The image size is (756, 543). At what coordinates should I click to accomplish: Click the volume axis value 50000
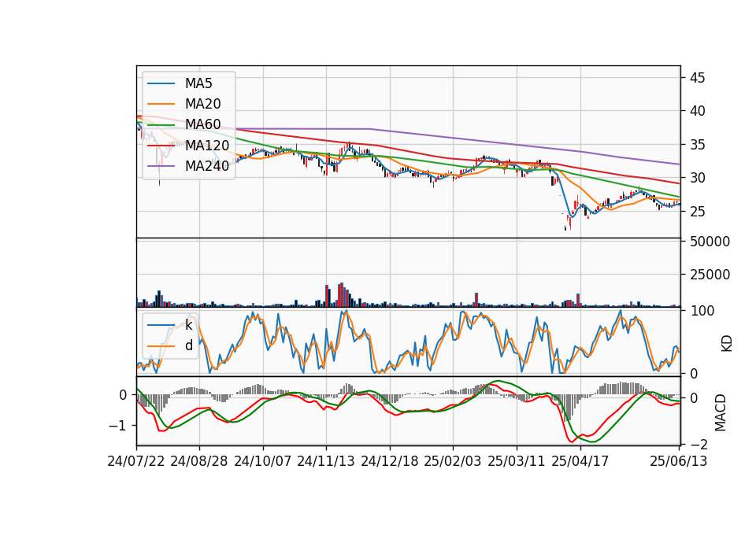[x=710, y=242]
